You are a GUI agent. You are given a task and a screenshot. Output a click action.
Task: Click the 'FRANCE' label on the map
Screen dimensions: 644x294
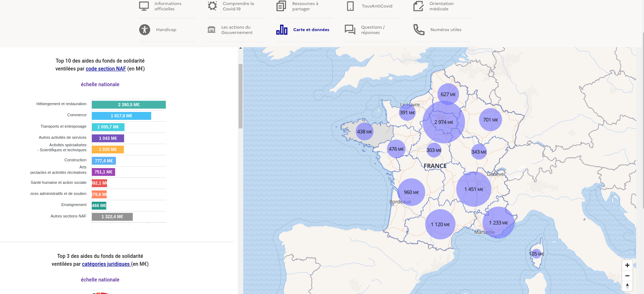point(435,166)
